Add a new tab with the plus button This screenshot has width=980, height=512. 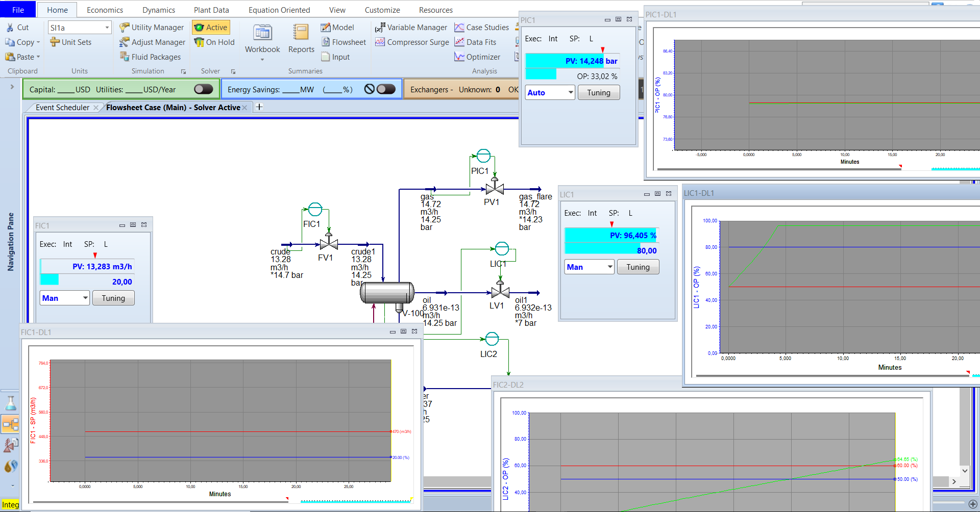pos(259,107)
